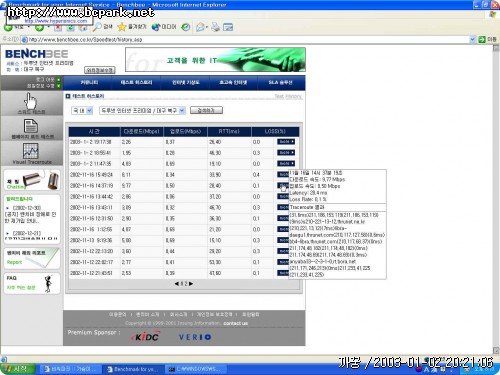Click the LOSS(%) column header
This screenshot has height=375, width=500.
(275, 131)
